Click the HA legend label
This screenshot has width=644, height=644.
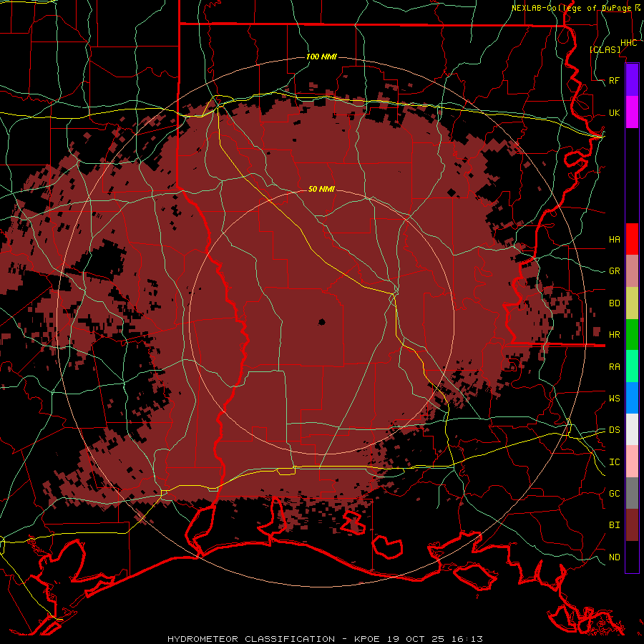[614, 239]
